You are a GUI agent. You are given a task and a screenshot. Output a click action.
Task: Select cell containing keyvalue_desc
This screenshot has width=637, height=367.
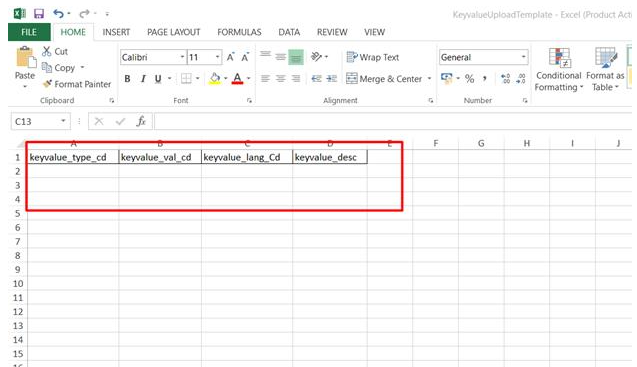click(329, 157)
